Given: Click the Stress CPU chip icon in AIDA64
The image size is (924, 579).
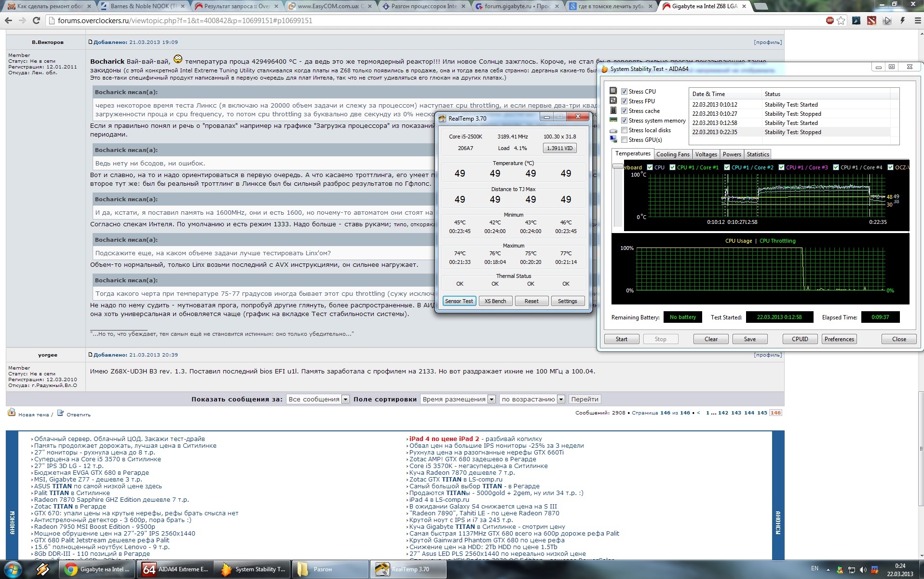Looking at the screenshot, I should (613, 91).
